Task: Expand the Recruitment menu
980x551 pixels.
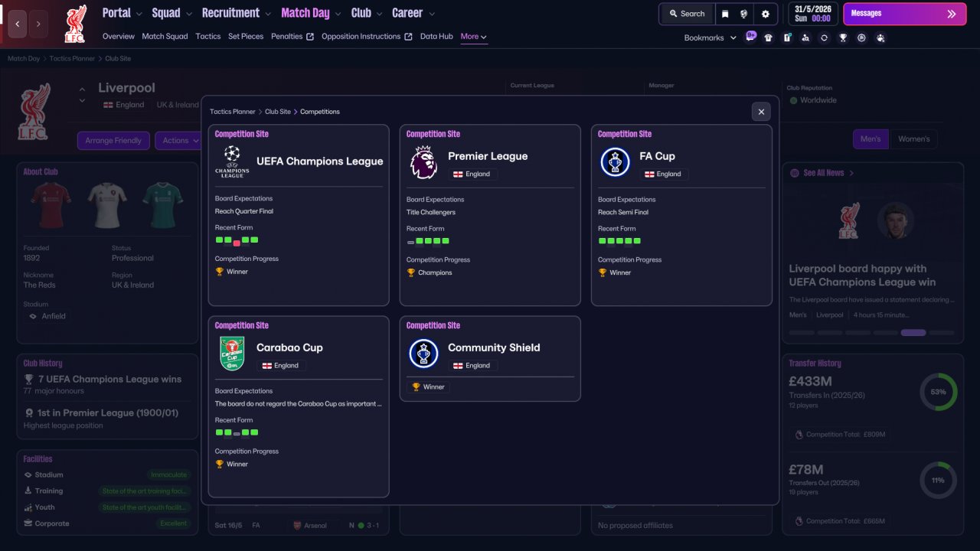Action: tap(237, 13)
